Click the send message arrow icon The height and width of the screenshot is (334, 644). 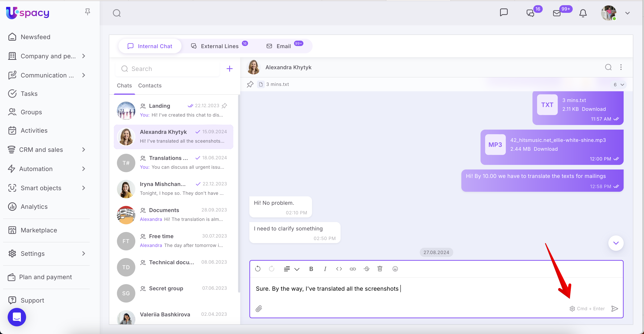(614, 308)
